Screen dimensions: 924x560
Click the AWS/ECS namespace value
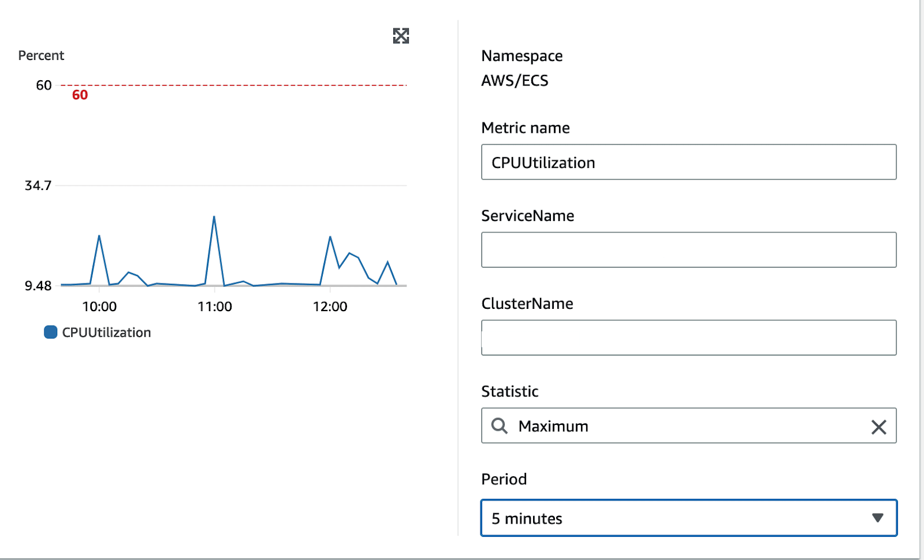515,80
